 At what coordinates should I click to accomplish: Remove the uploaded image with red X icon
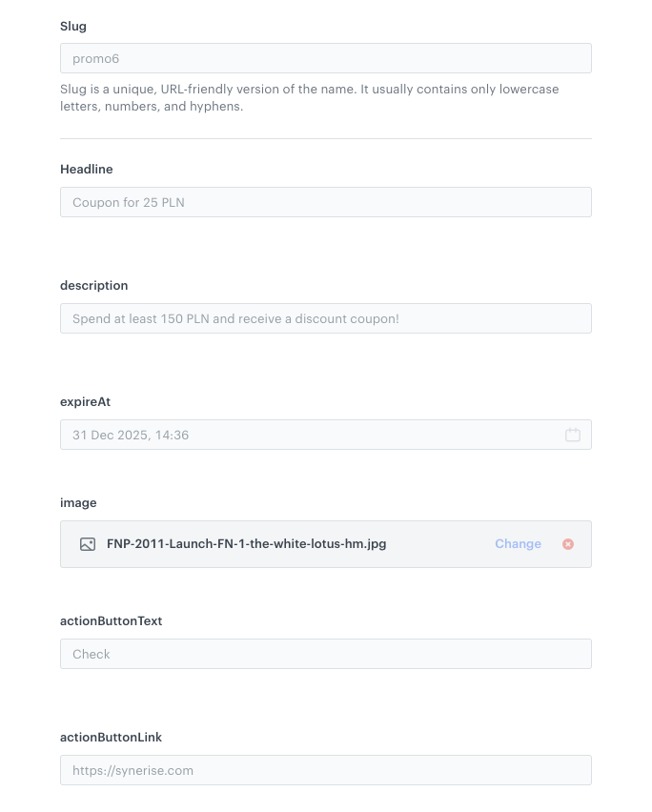pos(568,544)
